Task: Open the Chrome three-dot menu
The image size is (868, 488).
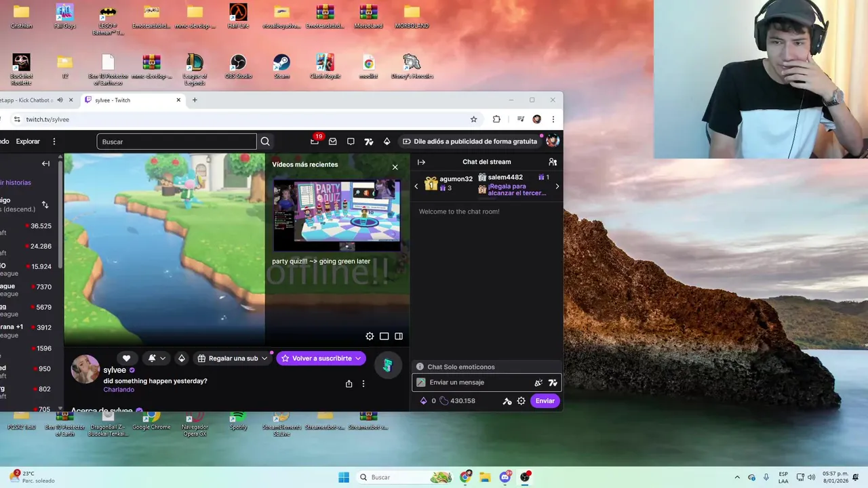Action: [x=553, y=119]
